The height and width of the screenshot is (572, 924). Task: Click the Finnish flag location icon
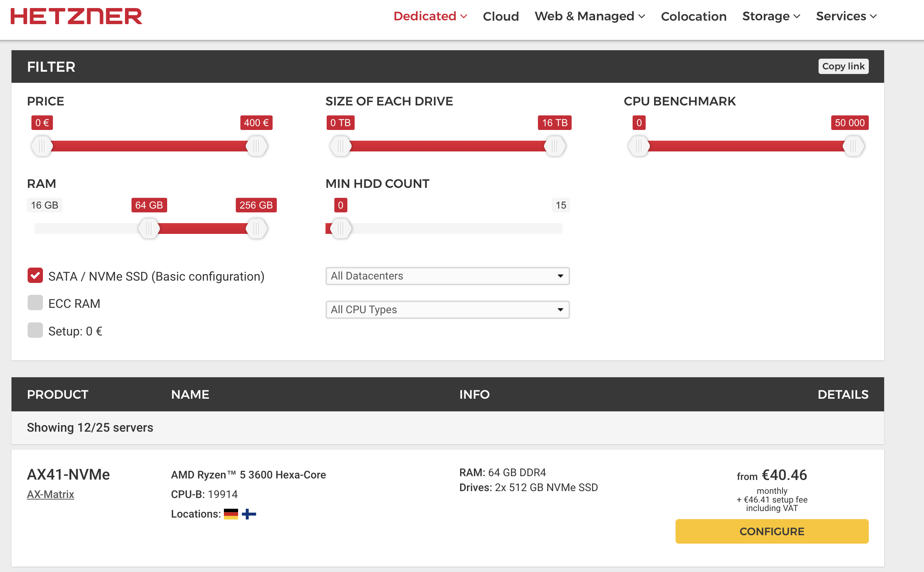pyautogui.click(x=249, y=514)
